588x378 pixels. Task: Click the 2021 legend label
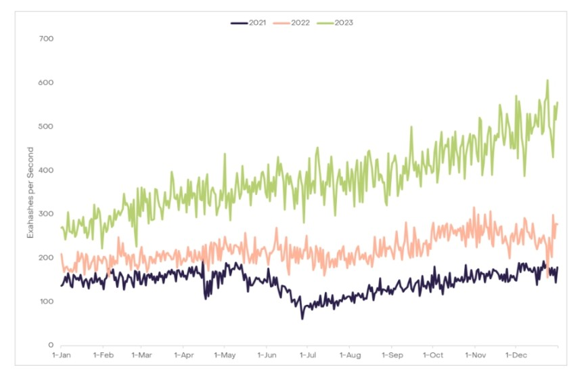click(257, 23)
